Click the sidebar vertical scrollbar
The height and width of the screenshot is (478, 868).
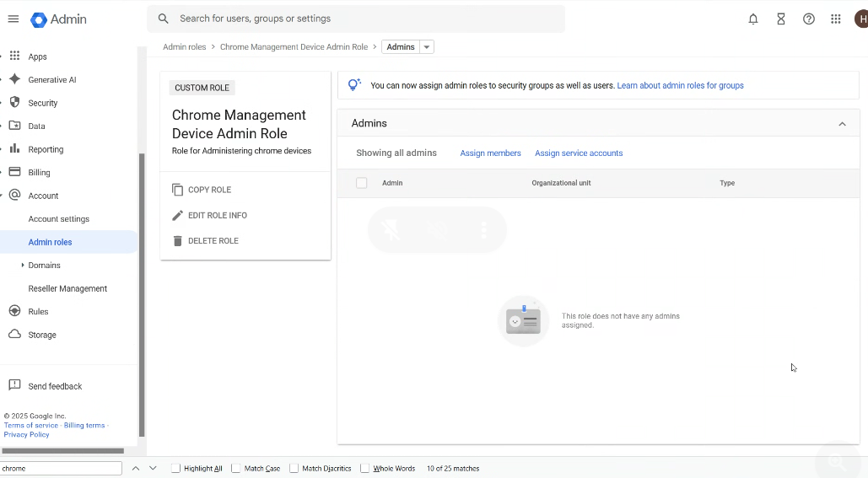click(x=142, y=295)
